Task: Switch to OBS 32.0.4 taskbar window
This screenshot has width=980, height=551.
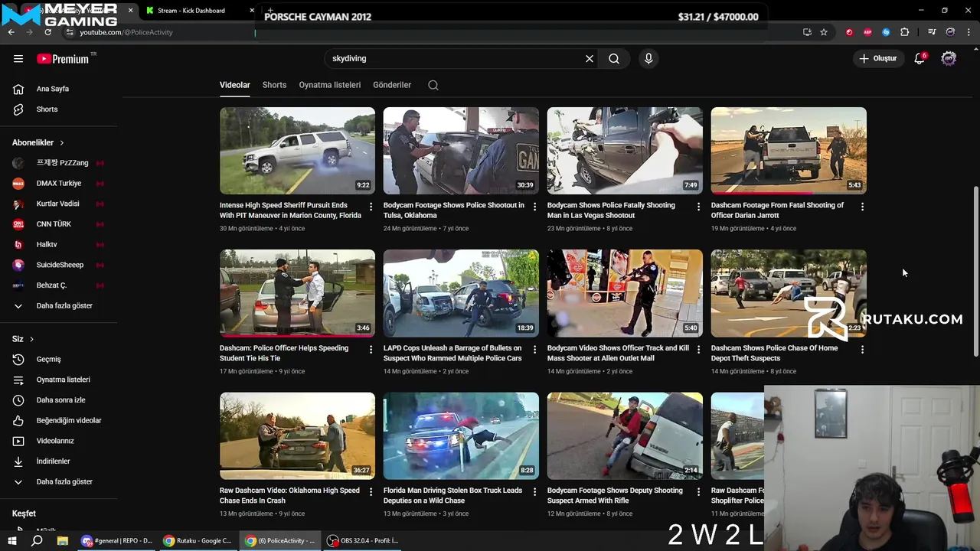Action: pyautogui.click(x=363, y=540)
